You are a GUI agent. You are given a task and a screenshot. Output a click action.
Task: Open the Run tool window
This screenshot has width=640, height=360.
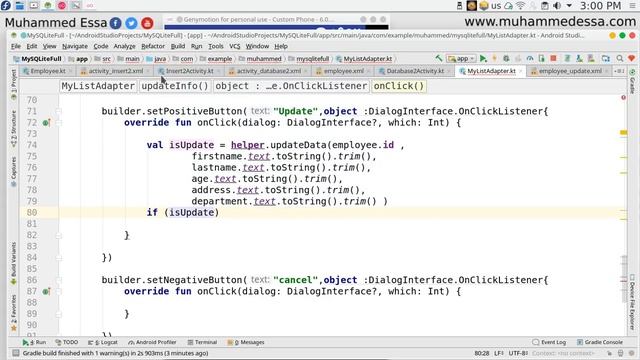coord(34,342)
